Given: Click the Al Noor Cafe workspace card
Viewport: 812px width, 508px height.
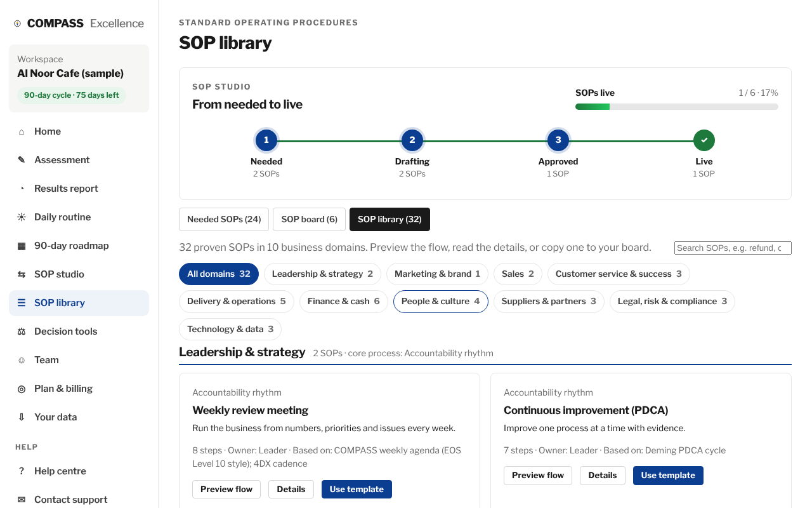Looking at the screenshot, I should click(x=79, y=78).
